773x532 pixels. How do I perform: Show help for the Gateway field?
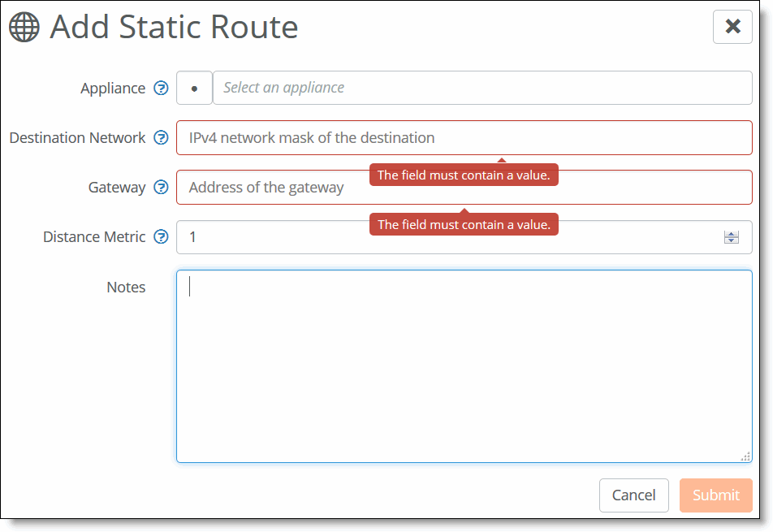tap(161, 188)
